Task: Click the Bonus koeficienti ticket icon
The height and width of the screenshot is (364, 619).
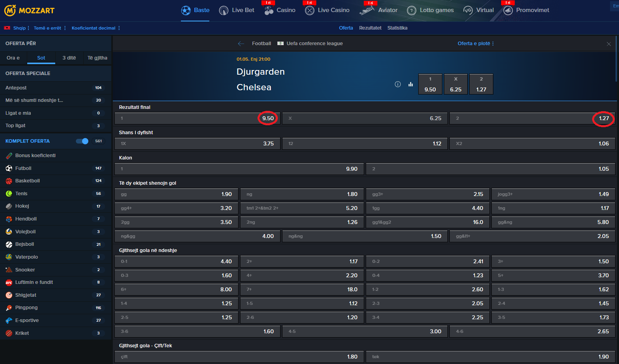Action: coord(9,156)
